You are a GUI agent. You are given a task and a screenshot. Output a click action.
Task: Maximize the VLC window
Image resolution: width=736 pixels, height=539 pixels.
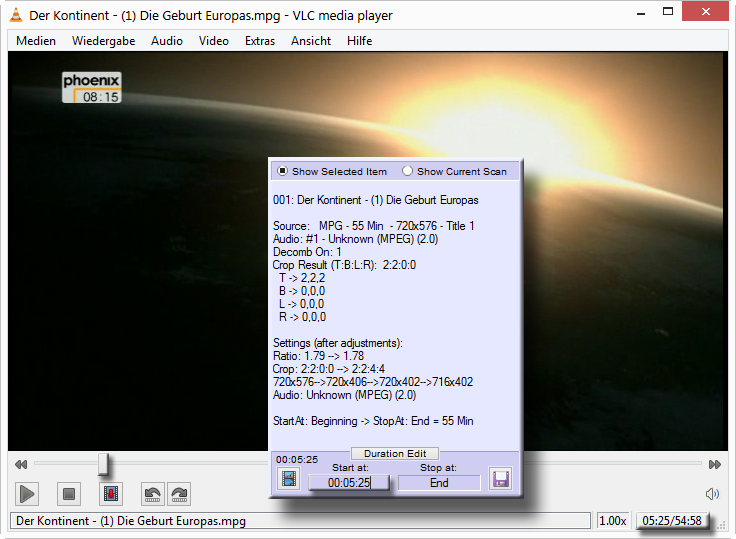coord(668,12)
